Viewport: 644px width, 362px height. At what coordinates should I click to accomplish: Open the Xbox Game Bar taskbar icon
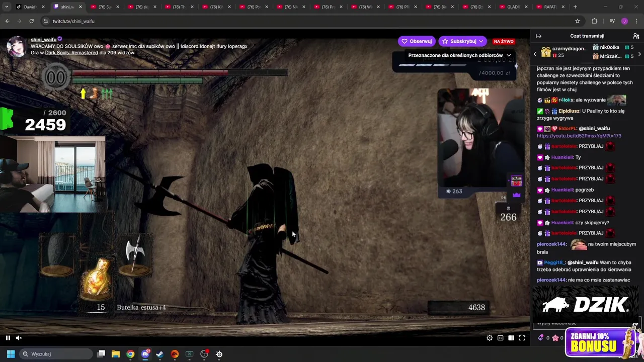pos(190,354)
